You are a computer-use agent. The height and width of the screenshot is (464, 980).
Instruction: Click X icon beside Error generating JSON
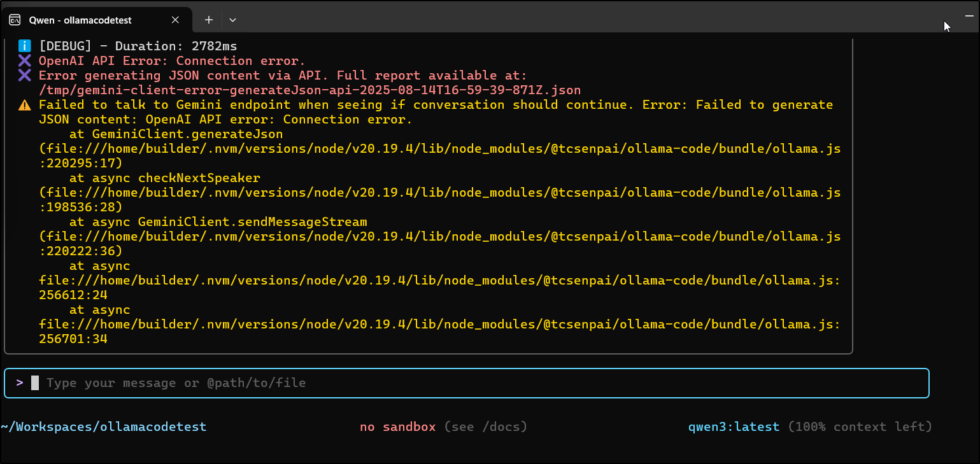tap(24, 75)
